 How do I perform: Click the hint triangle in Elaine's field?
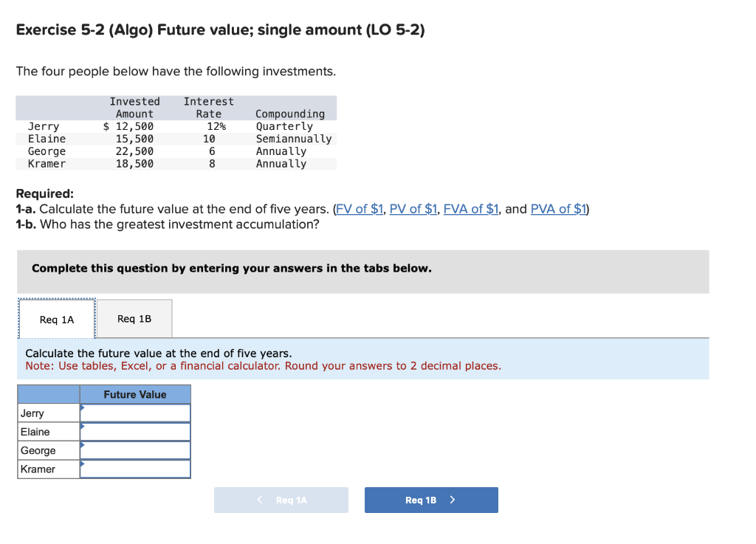tap(83, 426)
